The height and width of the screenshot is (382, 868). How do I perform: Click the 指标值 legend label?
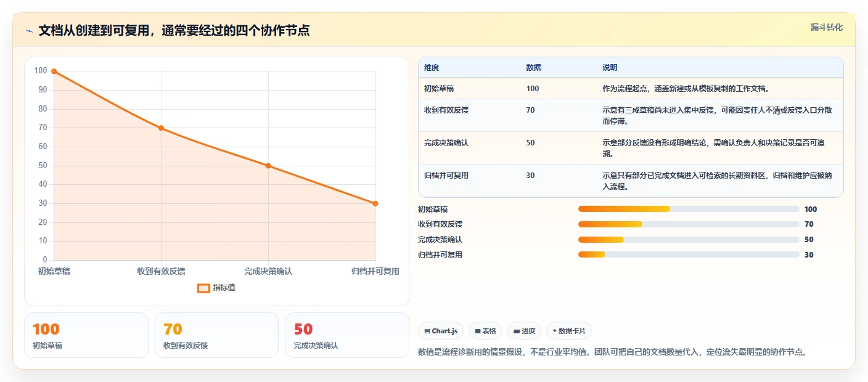[224, 288]
